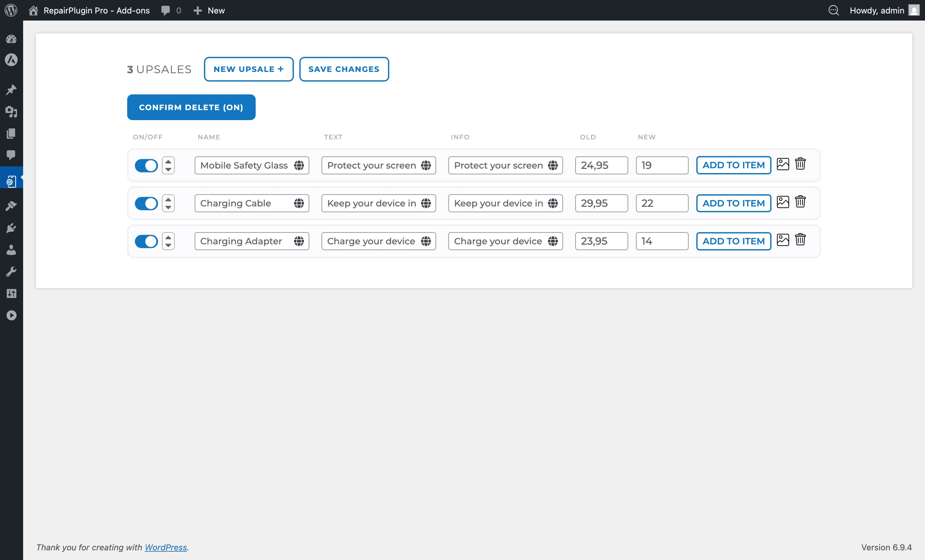Move Mobile Safety Glass row down
The height and width of the screenshot is (560, 925).
point(168,169)
